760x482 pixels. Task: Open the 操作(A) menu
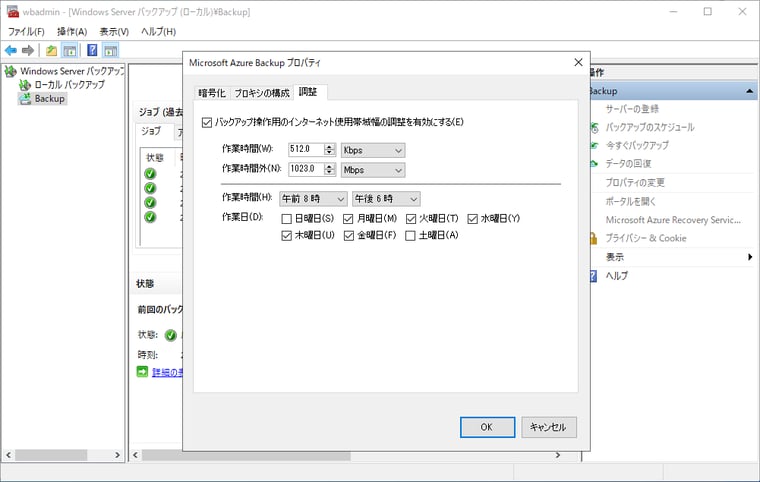tap(72, 32)
